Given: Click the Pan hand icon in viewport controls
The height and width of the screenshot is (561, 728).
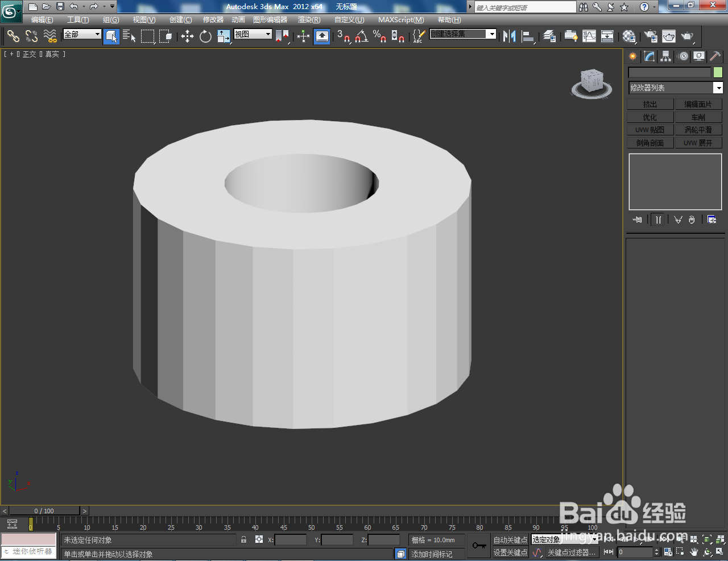Looking at the screenshot, I should 694,552.
